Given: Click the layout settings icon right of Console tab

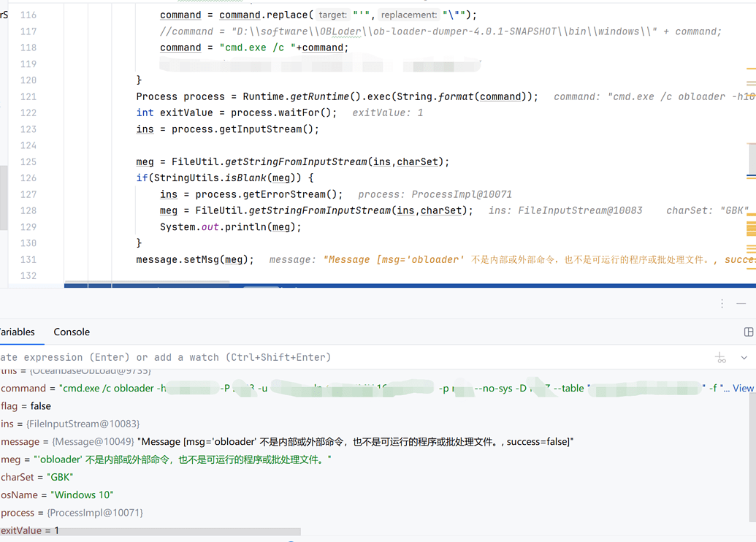Looking at the screenshot, I should [x=749, y=332].
